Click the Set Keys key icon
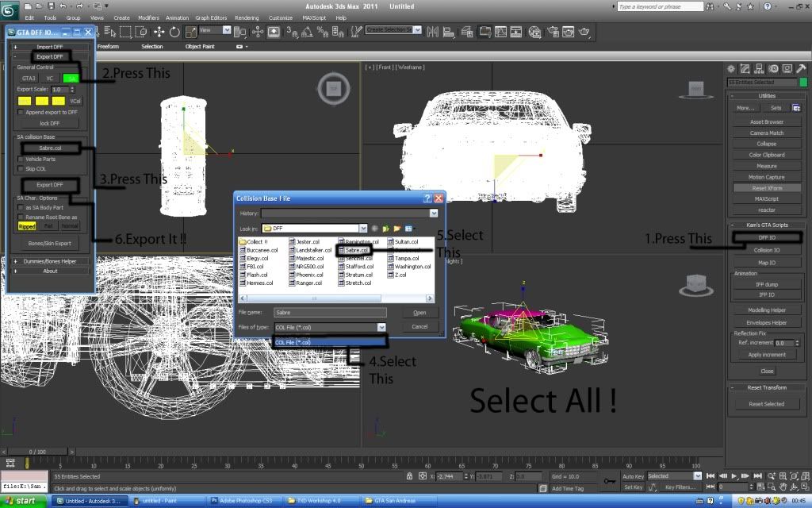The image size is (812, 508). pyautogui.click(x=610, y=481)
